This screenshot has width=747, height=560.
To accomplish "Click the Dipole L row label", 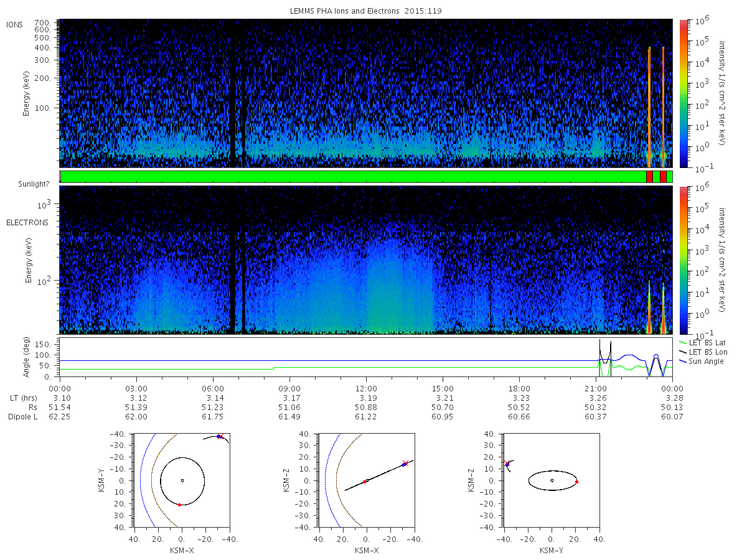I will (22, 417).
